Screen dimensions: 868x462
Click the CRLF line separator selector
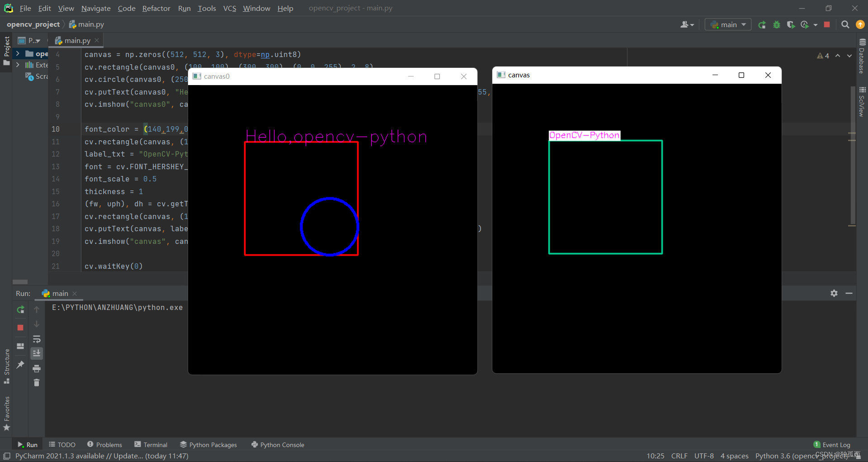point(679,456)
